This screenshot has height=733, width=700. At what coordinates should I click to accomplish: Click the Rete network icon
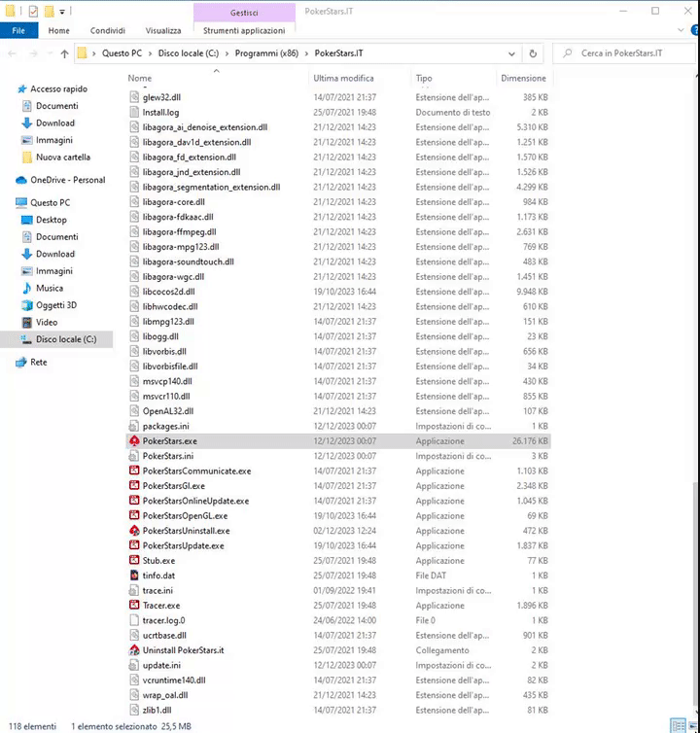(21, 363)
